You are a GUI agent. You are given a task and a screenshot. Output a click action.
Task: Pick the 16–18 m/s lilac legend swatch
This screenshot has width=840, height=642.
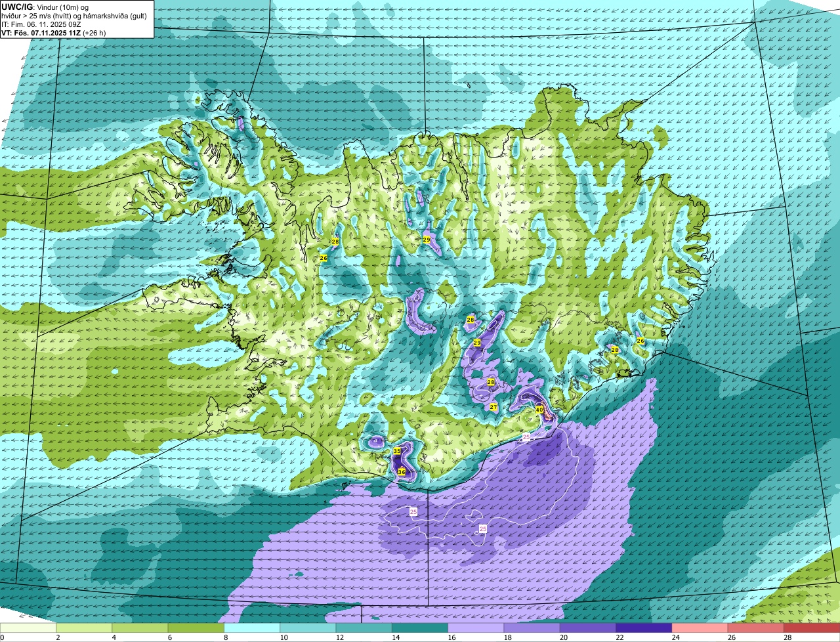[476, 628]
